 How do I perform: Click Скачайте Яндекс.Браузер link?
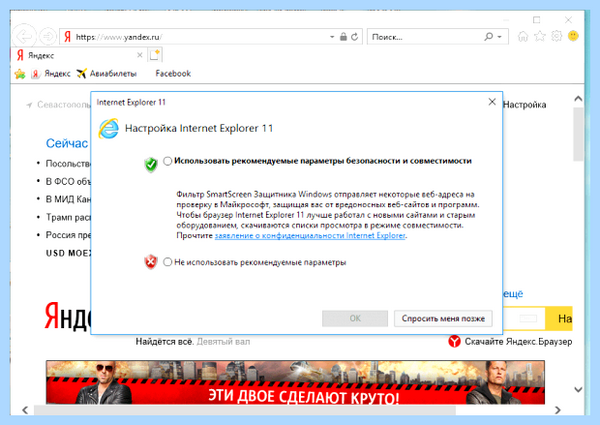click(x=518, y=342)
